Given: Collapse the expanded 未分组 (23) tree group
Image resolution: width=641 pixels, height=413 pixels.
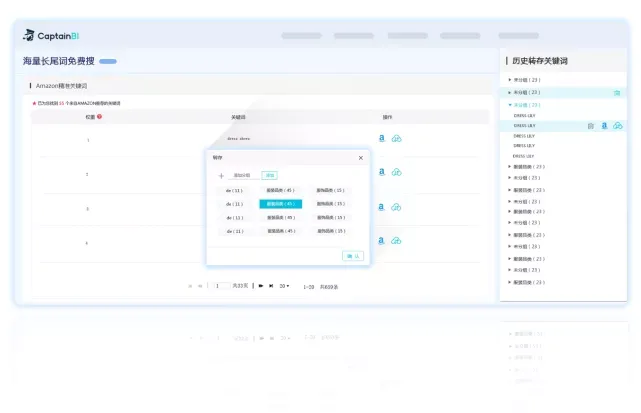Looking at the screenshot, I should 510,105.
